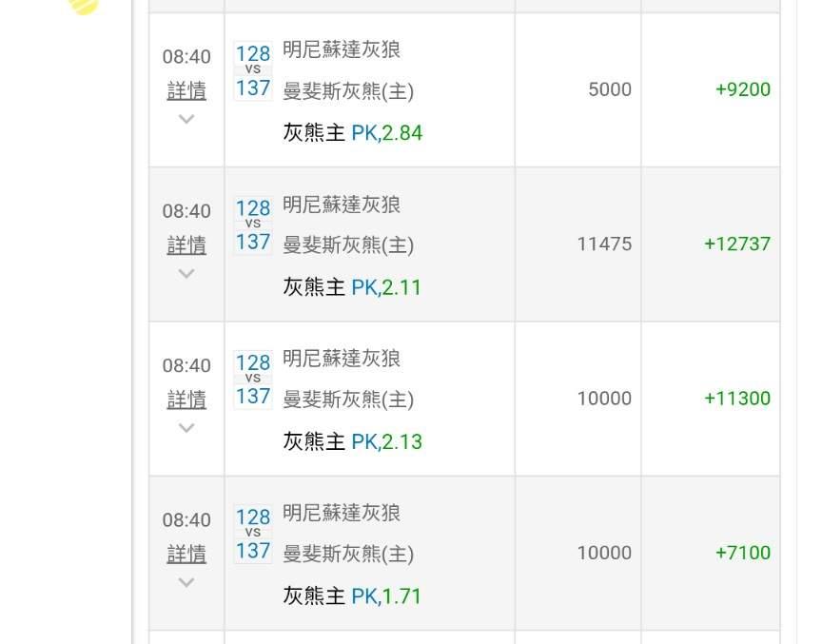This screenshot has width=822, height=644.
Task: Click the 128 vs 137 score box in the PK,2.84 row
Action: tap(253, 71)
